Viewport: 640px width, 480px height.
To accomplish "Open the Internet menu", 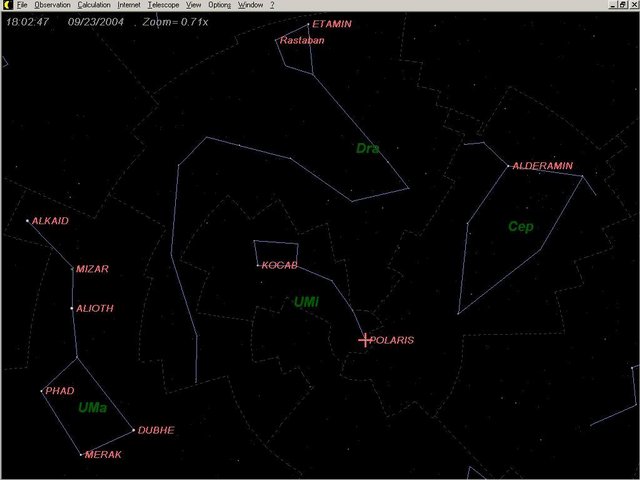I will pyautogui.click(x=129, y=5).
